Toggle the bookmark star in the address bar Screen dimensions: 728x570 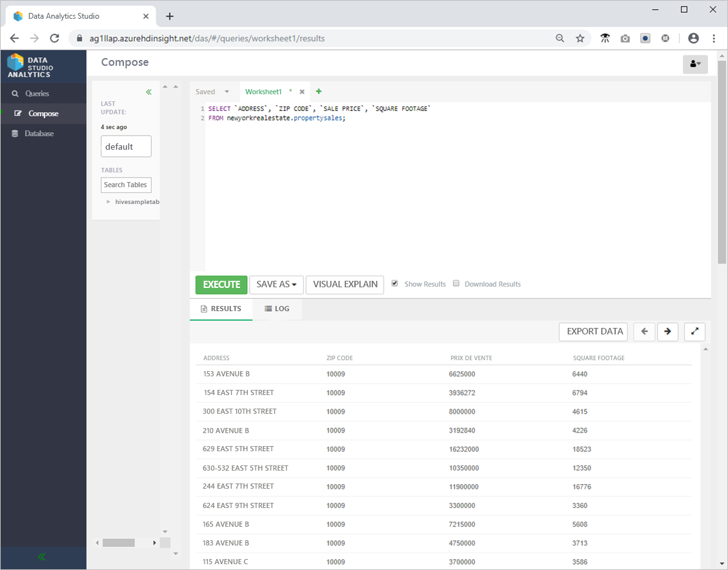pos(580,38)
